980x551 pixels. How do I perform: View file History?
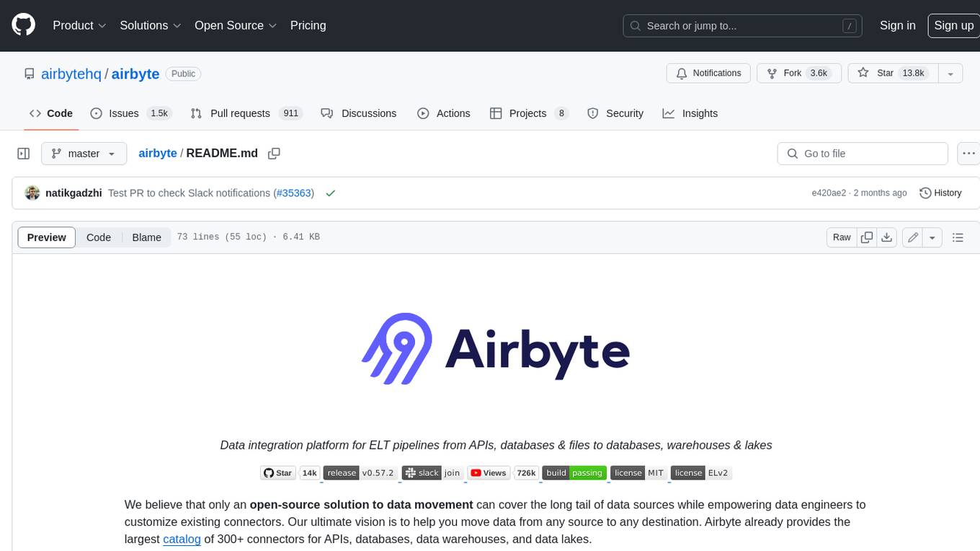coord(940,193)
